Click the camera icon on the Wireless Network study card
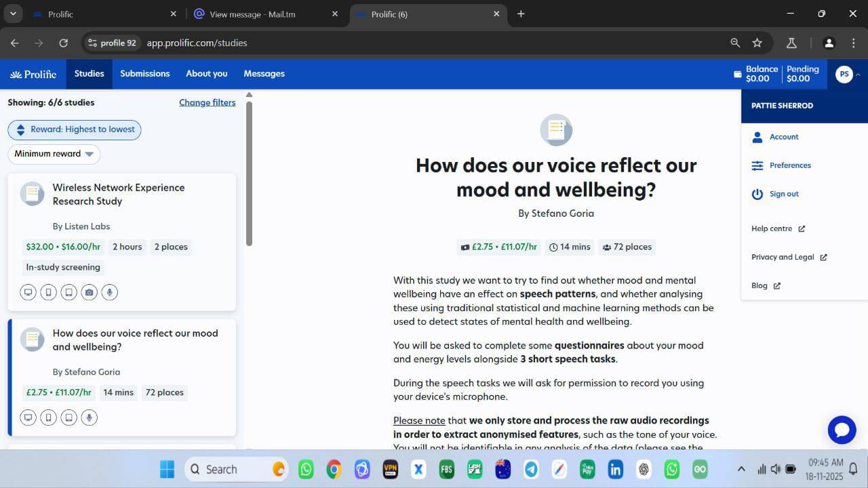 tap(89, 293)
